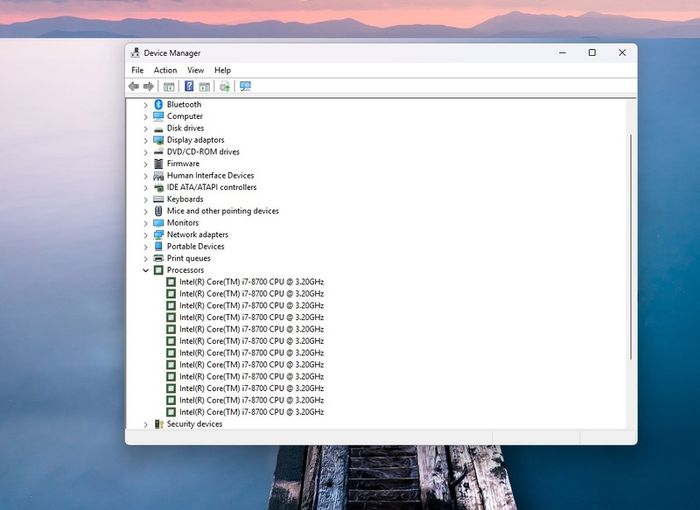Expand the Firmware category chevron
Screen dimensions: 700x510
click(x=146, y=164)
